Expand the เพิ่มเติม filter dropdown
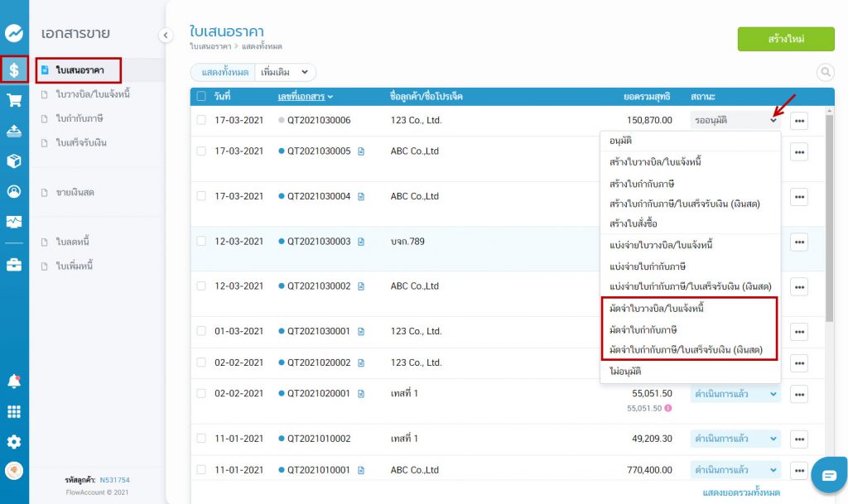Image resolution: width=848 pixels, height=504 pixels. 284,73
